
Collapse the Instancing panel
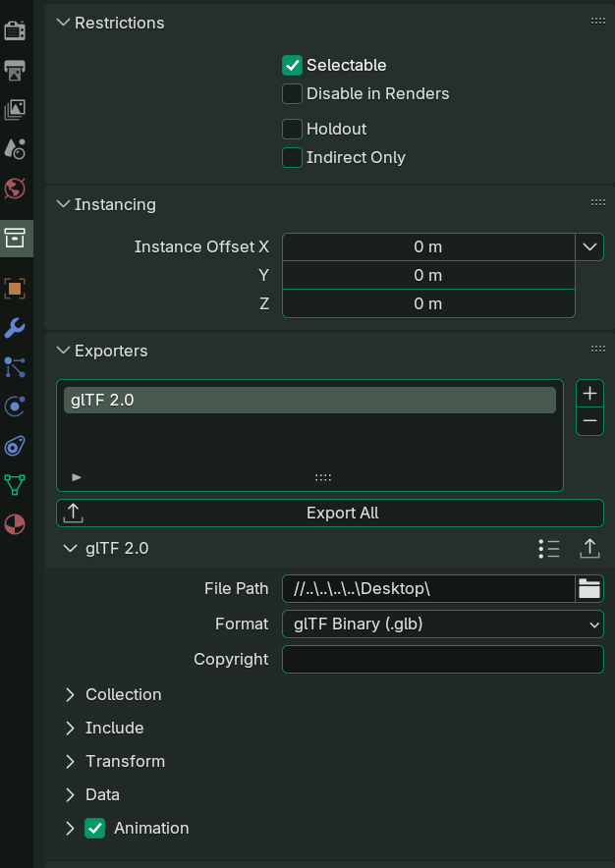click(x=64, y=204)
